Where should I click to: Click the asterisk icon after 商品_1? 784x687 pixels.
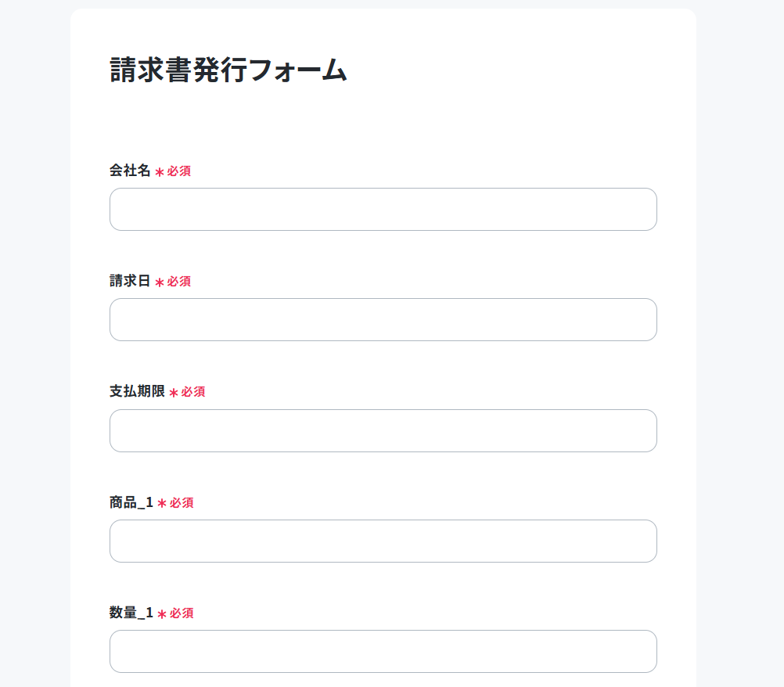[x=162, y=503]
